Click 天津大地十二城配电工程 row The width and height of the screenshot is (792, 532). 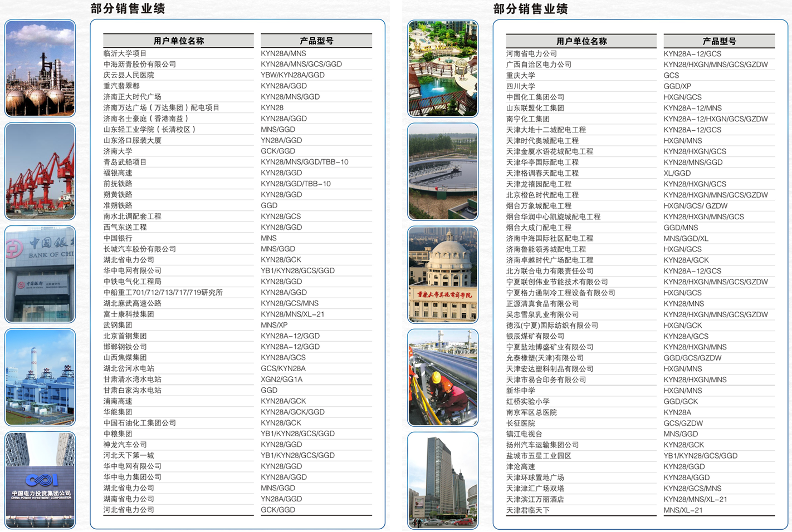[641, 130]
